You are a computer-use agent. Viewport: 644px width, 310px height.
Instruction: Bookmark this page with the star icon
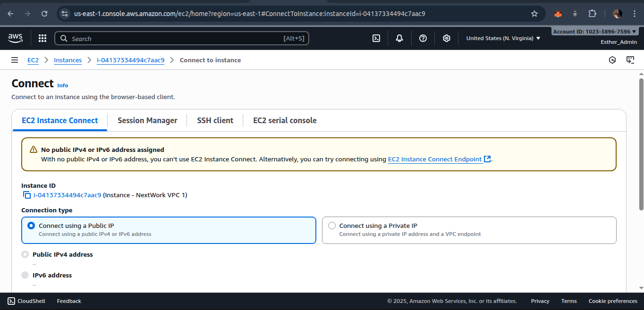pyautogui.click(x=534, y=14)
